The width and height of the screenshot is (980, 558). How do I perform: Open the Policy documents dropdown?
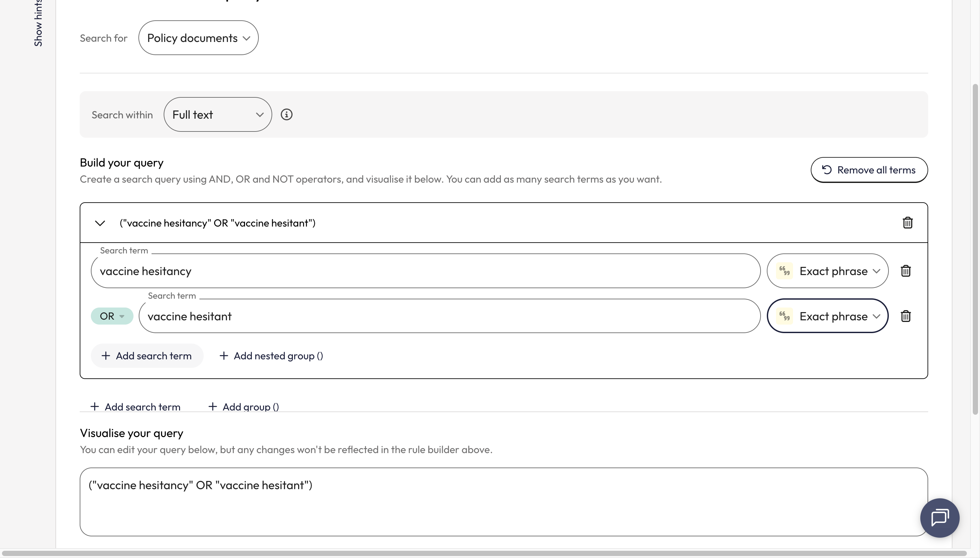click(198, 38)
